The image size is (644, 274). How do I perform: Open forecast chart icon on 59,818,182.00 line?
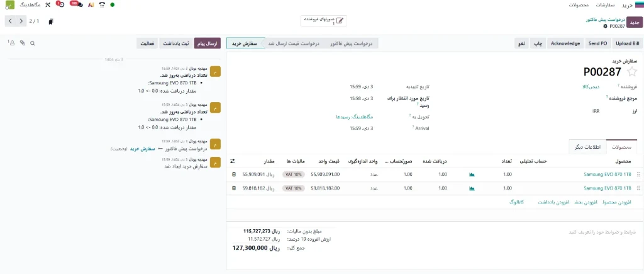click(472, 188)
